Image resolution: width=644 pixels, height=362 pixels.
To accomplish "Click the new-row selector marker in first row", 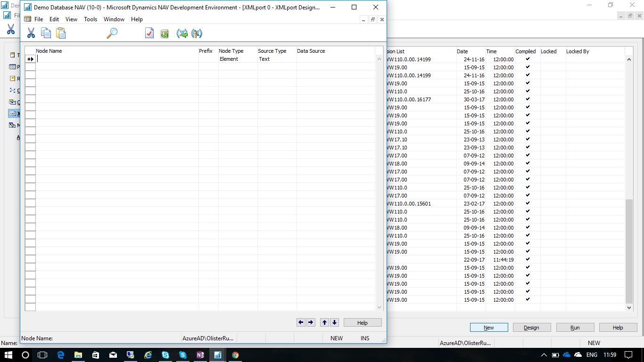I will [30, 59].
